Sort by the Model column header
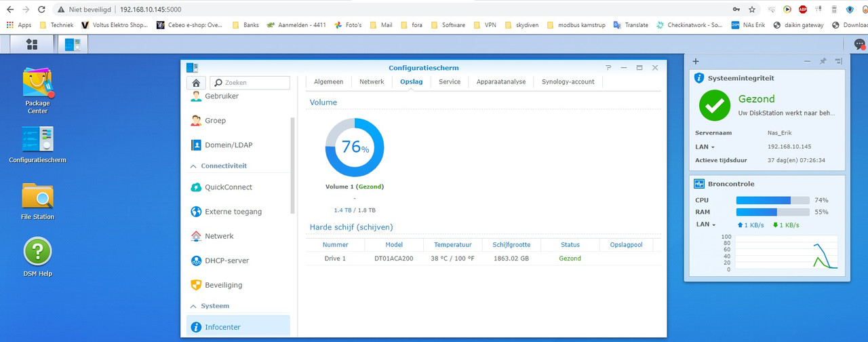Viewport: 868px width, 342px height. coord(394,245)
